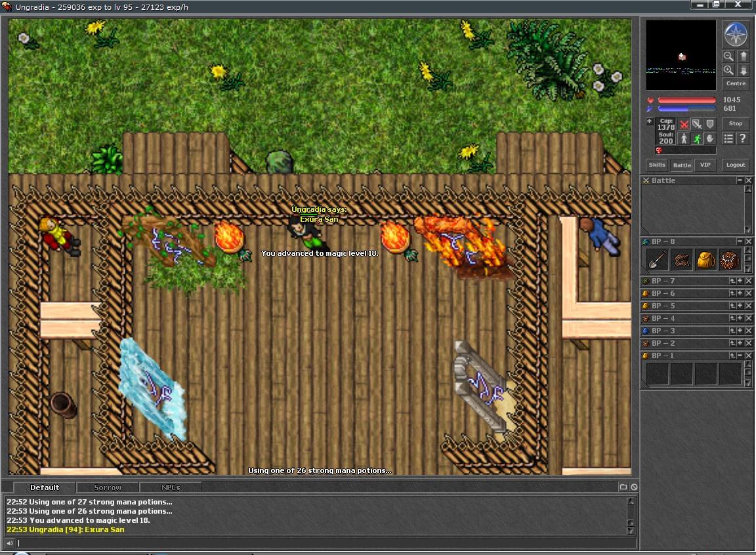Expand the BP – 7 container
Image resolution: width=756 pixels, height=555 pixels.
(740, 281)
